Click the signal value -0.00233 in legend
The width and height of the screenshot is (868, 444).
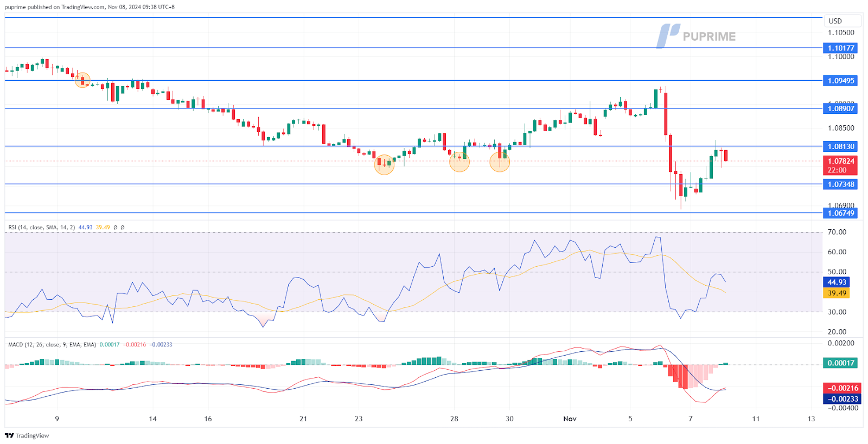161,345
